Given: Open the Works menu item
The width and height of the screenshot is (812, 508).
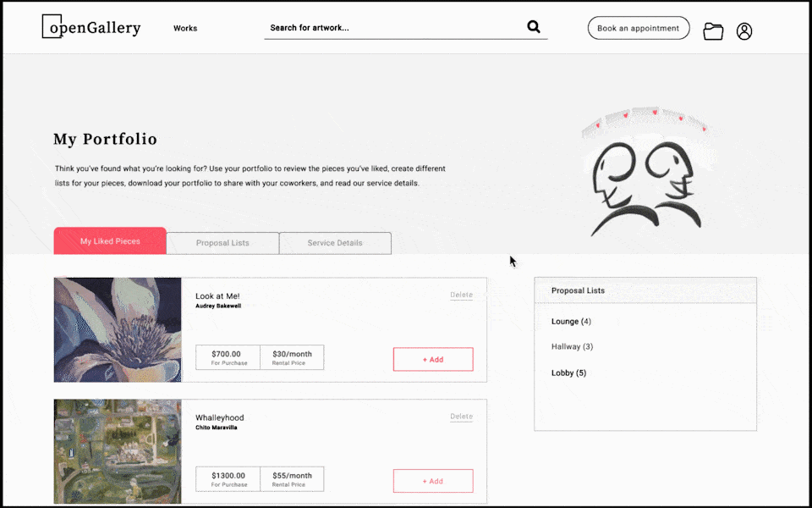Looking at the screenshot, I should click(x=185, y=29).
